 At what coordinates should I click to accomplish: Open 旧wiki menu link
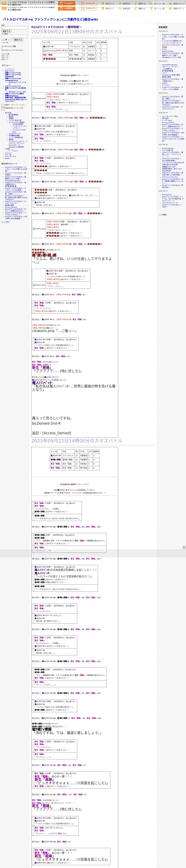(7, 158)
